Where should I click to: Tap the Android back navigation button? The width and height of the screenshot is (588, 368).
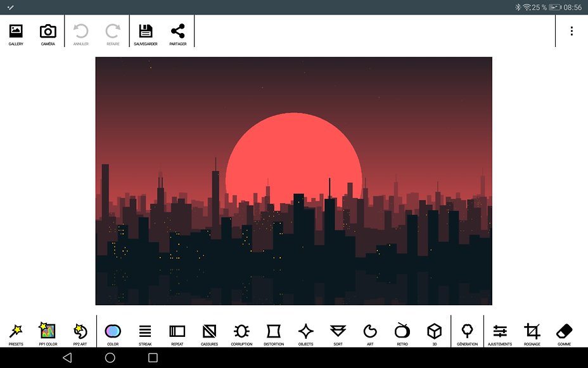pos(67,357)
